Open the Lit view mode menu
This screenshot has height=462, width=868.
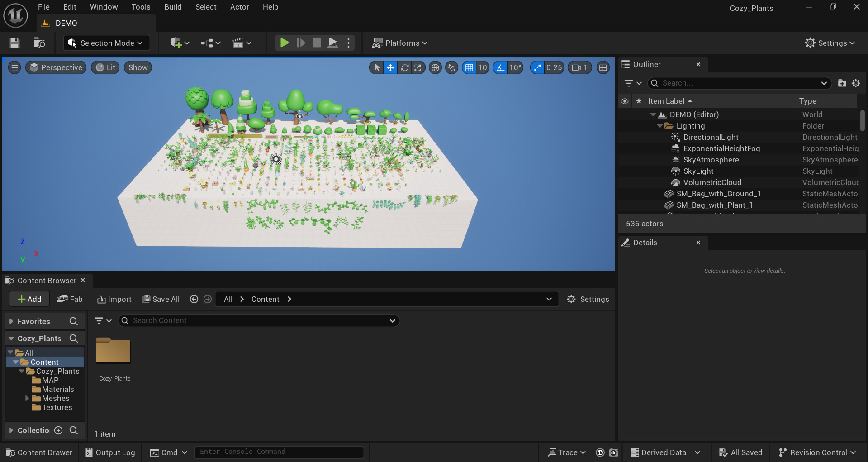pos(106,67)
